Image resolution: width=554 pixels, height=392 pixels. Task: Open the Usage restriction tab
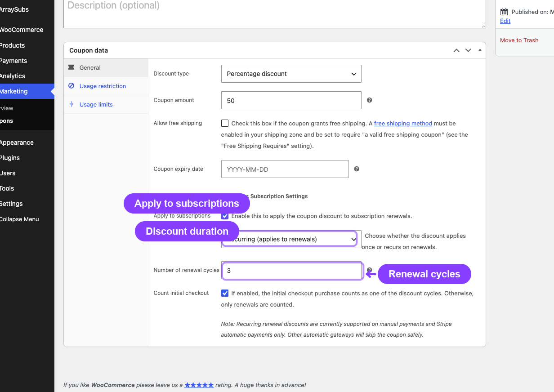coord(106,86)
